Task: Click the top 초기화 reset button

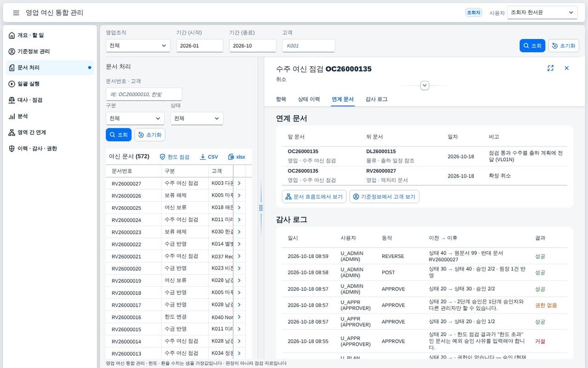Action: [x=564, y=46]
